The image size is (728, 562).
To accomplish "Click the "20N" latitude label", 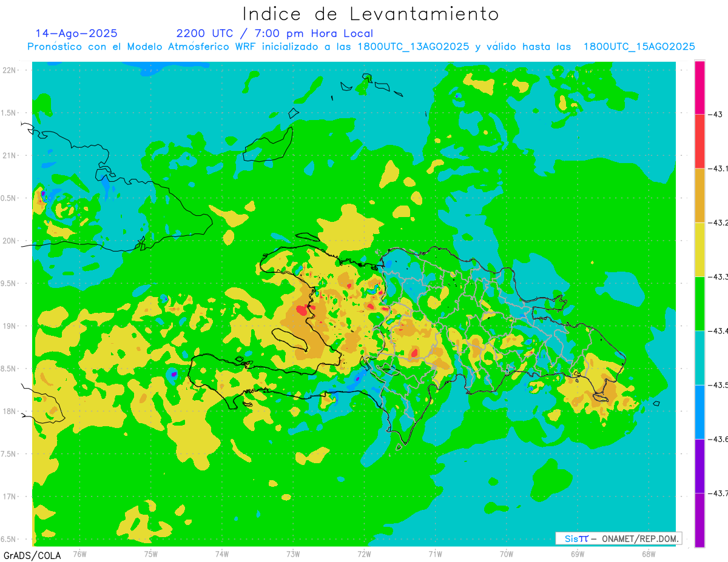I will (x=8, y=241).
